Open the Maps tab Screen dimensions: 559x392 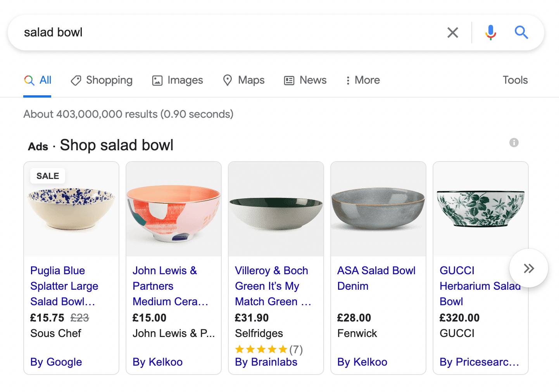(x=243, y=80)
